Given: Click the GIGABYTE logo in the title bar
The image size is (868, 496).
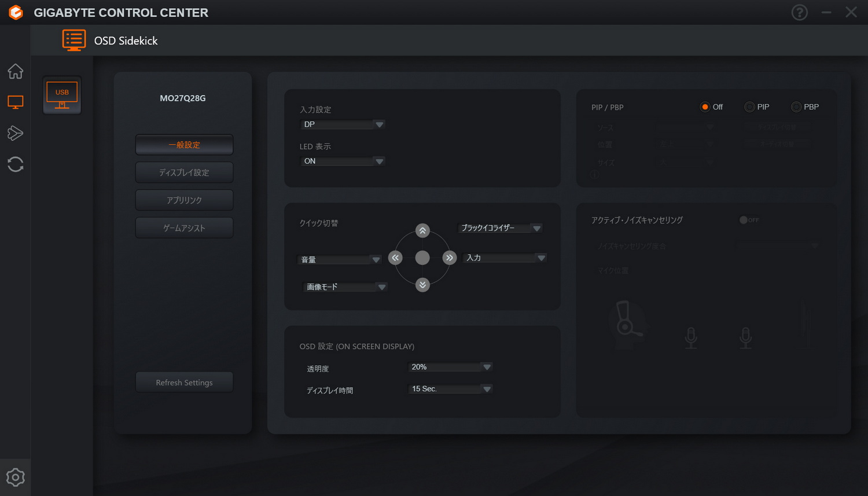Looking at the screenshot, I should pos(16,12).
